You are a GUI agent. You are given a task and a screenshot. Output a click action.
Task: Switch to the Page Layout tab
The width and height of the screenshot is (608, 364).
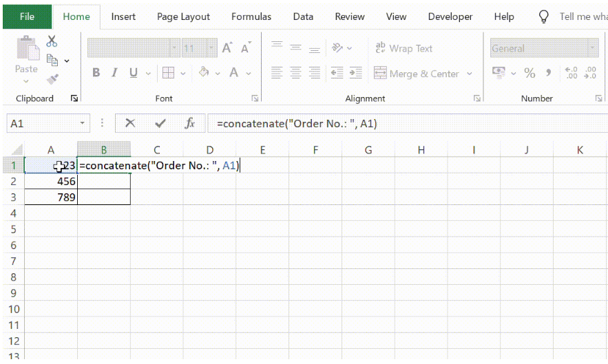click(183, 17)
